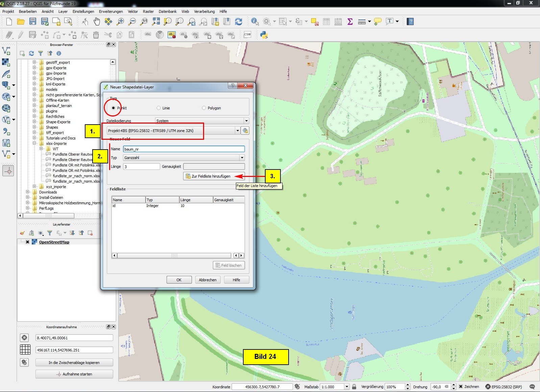Click the Zoom Full extent icon
Image resolution: width=540 pixels, height=392 pixels.
pyautogui.click(x=156, y=22)
